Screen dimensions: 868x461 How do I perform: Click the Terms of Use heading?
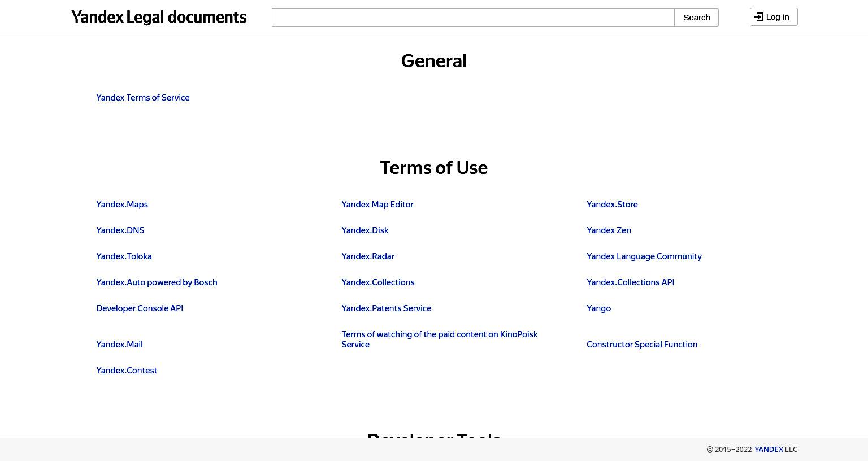[434, 168]
